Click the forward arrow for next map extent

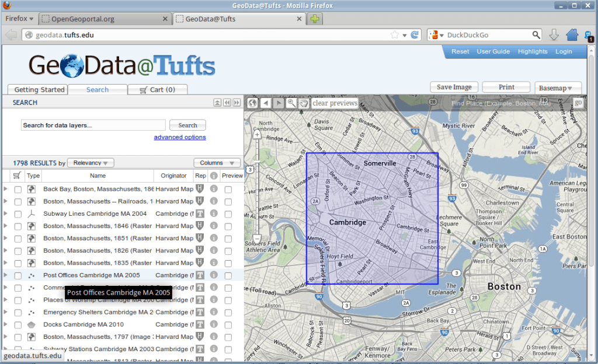[279, 103]
